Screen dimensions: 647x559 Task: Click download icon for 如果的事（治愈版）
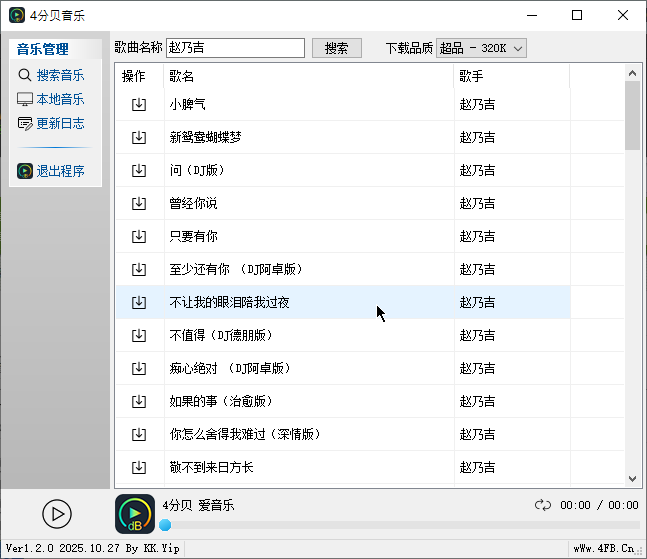139,401
